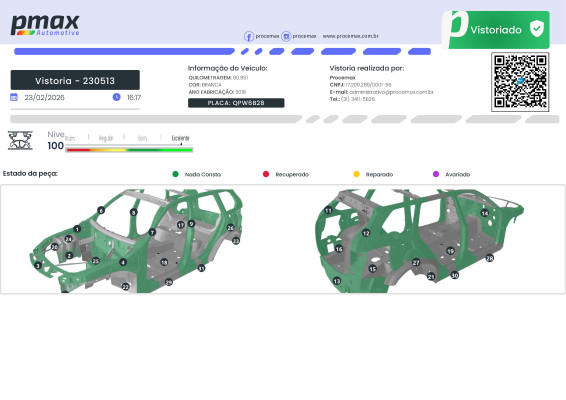Click the QR code image
This screenshot has width=566, height=400.
(520, 82)
